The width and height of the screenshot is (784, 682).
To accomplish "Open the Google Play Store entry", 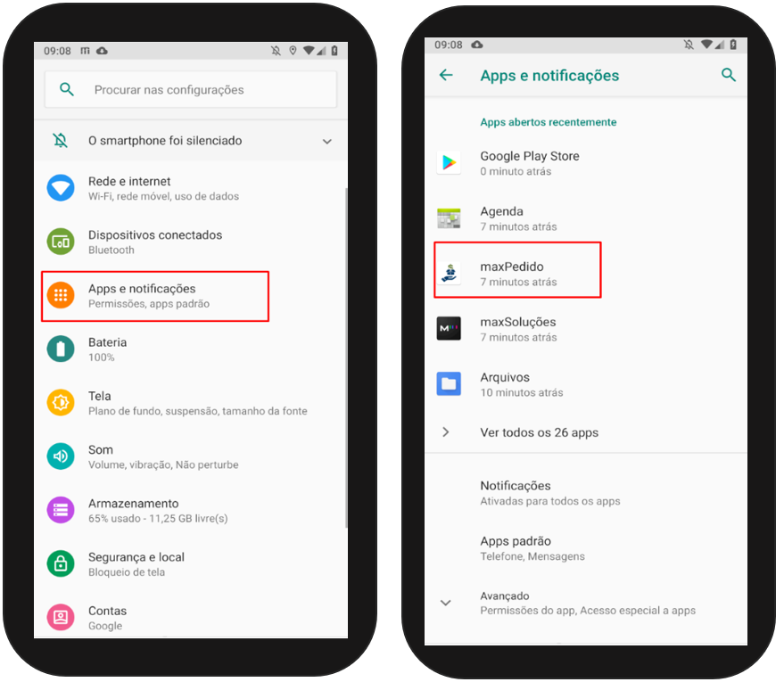I will (585, 163).
